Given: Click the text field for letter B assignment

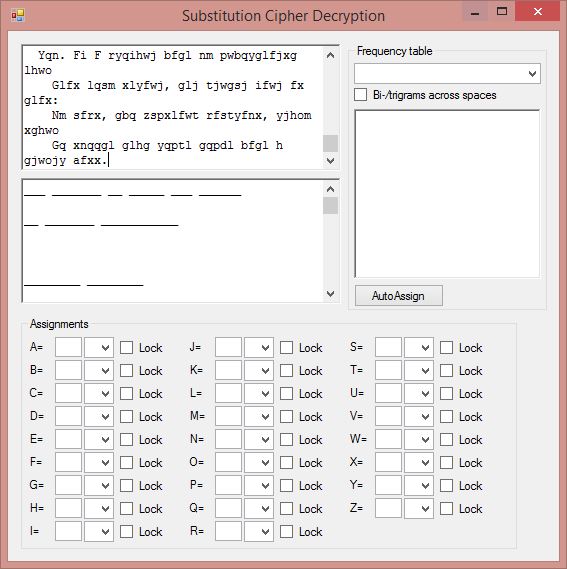Looking at the screenshot, I should tap(68, 371).
